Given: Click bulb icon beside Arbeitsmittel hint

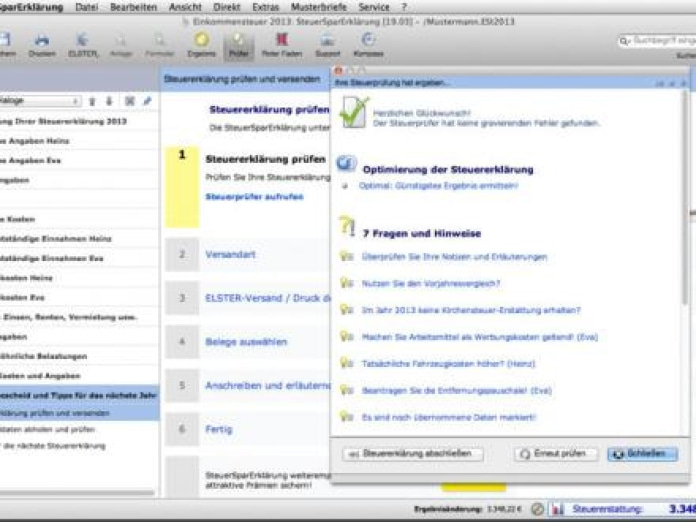Looking at the screenshot, I should pyautogui.click(x=346, y=336).
